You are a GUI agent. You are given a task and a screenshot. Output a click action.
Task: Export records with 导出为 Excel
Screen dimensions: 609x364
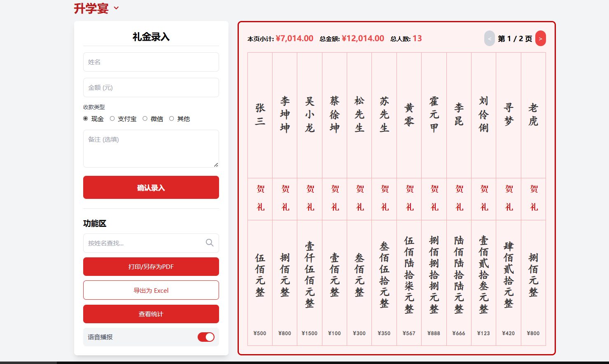coord(151,290)
